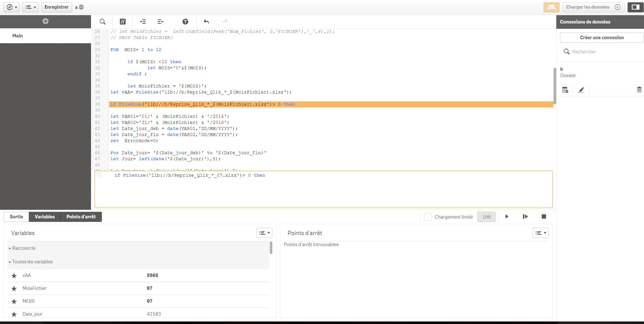Run the debug script play button
Viewport: 644px width, 324px height.
(507, 217)
